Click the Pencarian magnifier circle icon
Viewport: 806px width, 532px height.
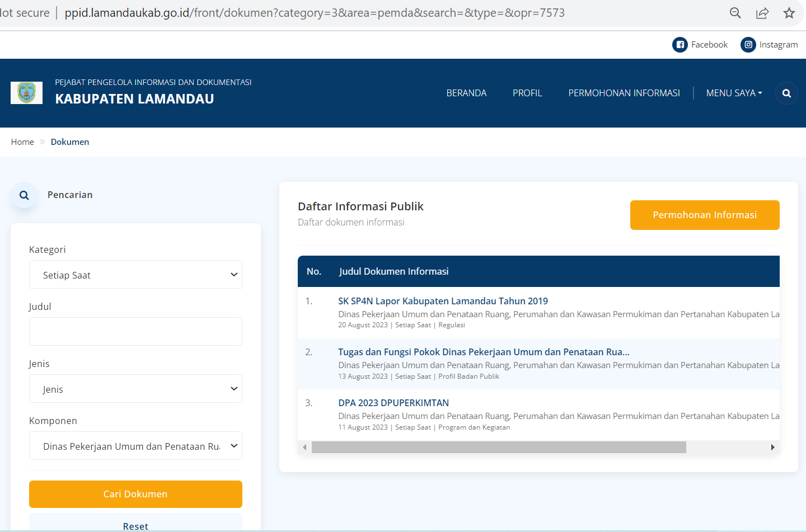[x=24, y=195]
